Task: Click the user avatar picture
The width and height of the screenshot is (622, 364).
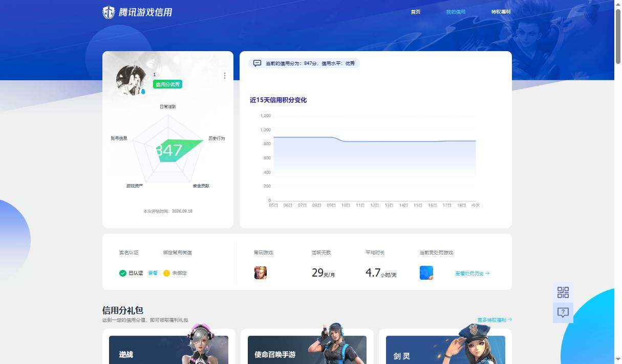Action: pos(131,80)
